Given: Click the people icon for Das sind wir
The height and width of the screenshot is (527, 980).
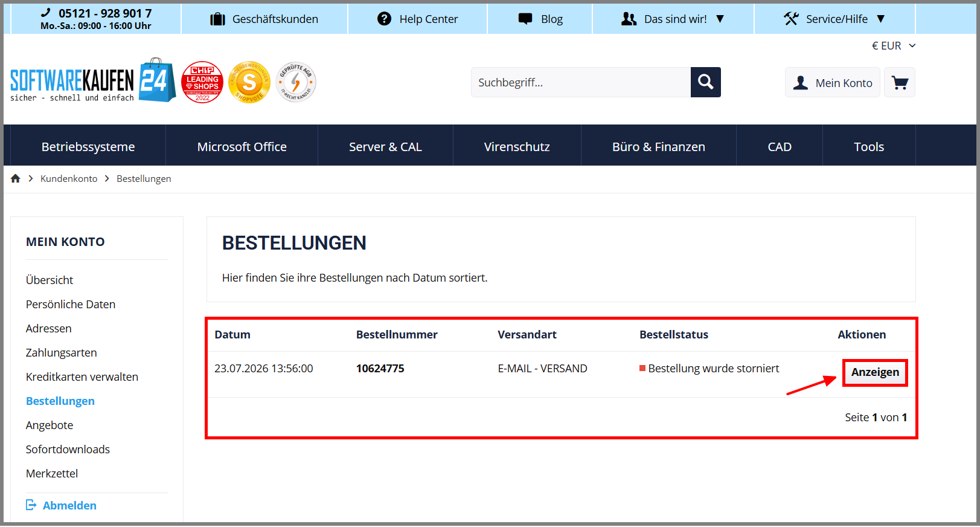Looking at the screenshot, I should click(x=629, y=19).
